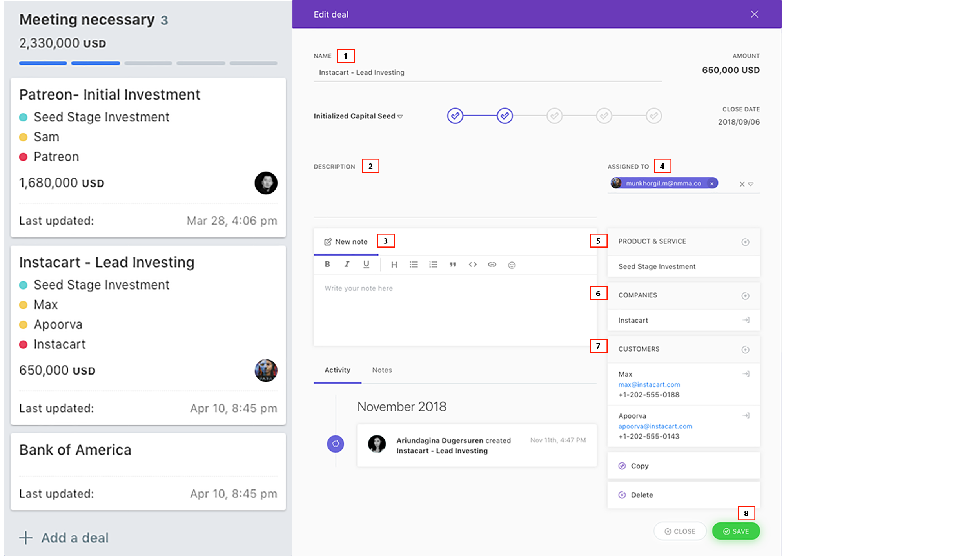Viewport: 980px width, 560px height.
Task: Clear all assigned users
Action: (x=742, y=184)
